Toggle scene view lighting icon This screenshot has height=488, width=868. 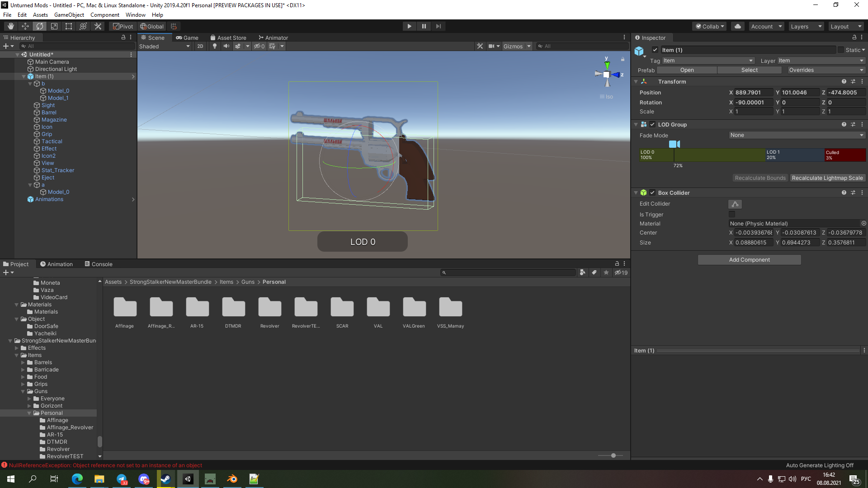pyautogui.click(x=214, y=46)
